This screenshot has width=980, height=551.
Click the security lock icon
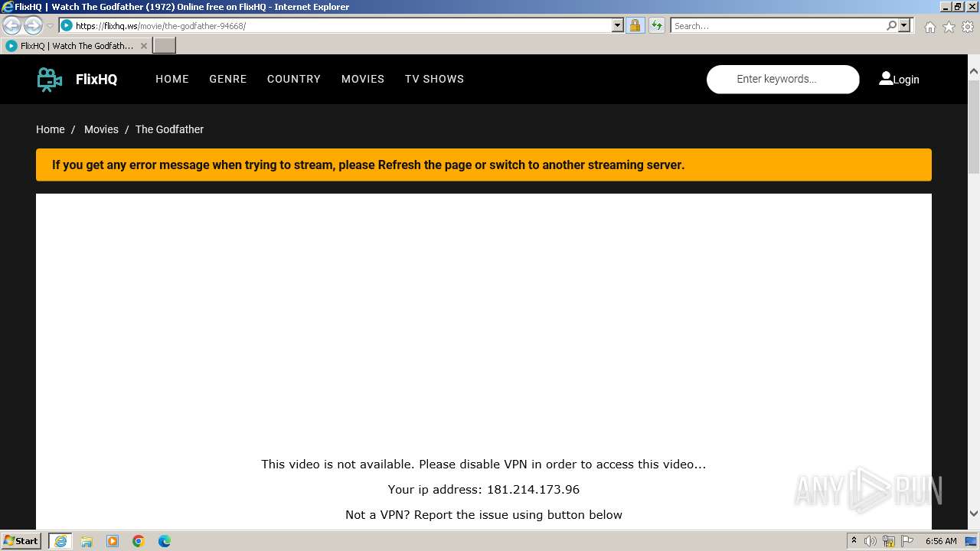[635, 25]
